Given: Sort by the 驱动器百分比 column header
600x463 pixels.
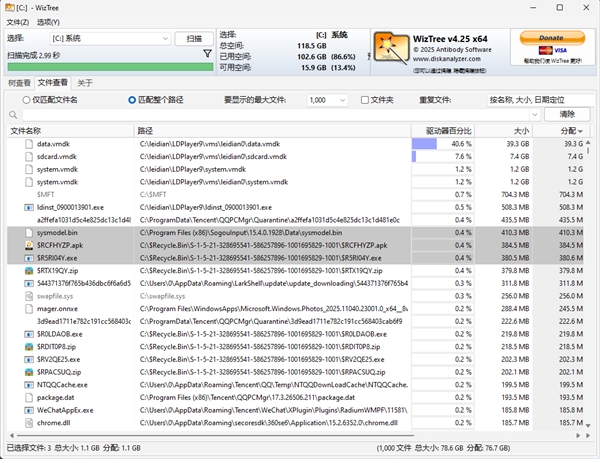Looking at the screenshot, I should [443, 131].
